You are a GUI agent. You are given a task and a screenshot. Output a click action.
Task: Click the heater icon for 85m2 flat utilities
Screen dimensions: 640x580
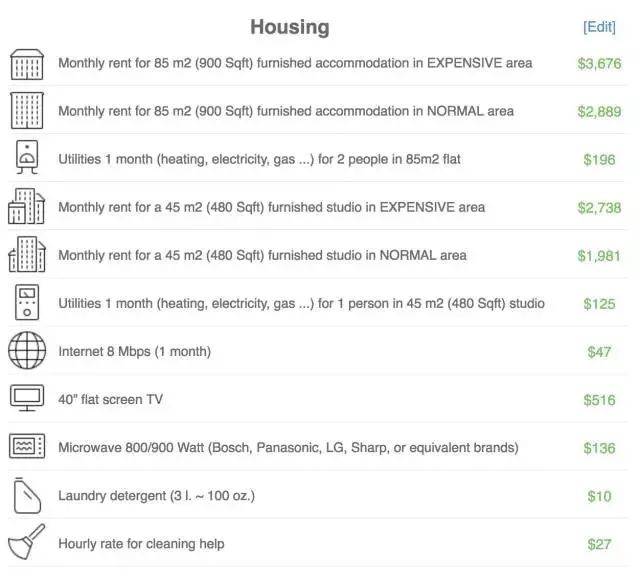pyautogui.click(x=27, y=157)
